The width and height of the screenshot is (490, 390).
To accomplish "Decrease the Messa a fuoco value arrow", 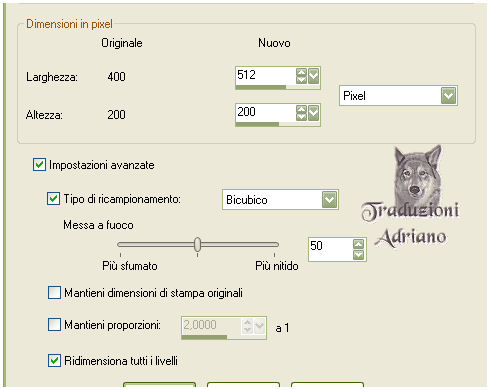I will coord(358,255).
